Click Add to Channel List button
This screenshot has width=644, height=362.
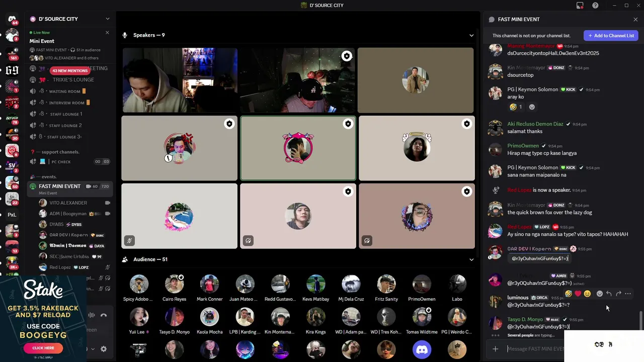[611, 36]
